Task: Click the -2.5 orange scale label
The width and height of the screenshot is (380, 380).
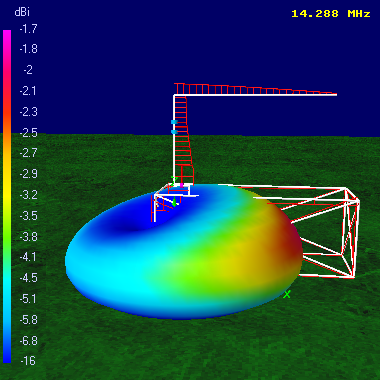Action: (x=28, y=133)
